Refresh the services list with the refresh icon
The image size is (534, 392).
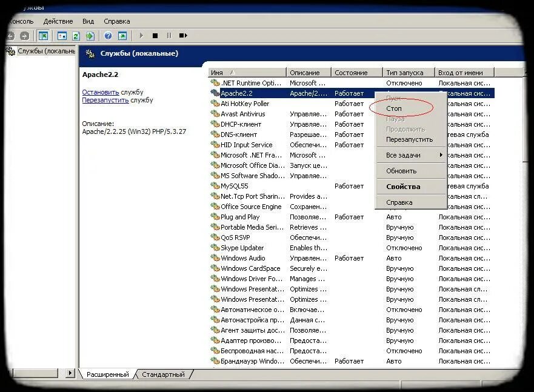point(75,35)
